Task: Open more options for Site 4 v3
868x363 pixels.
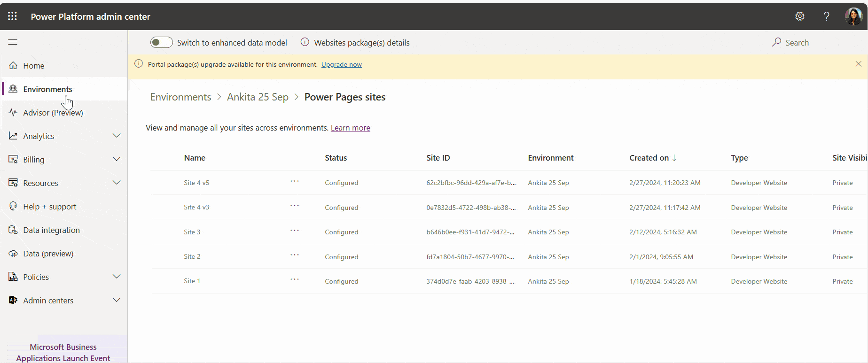Action: (x=295, y=206)
